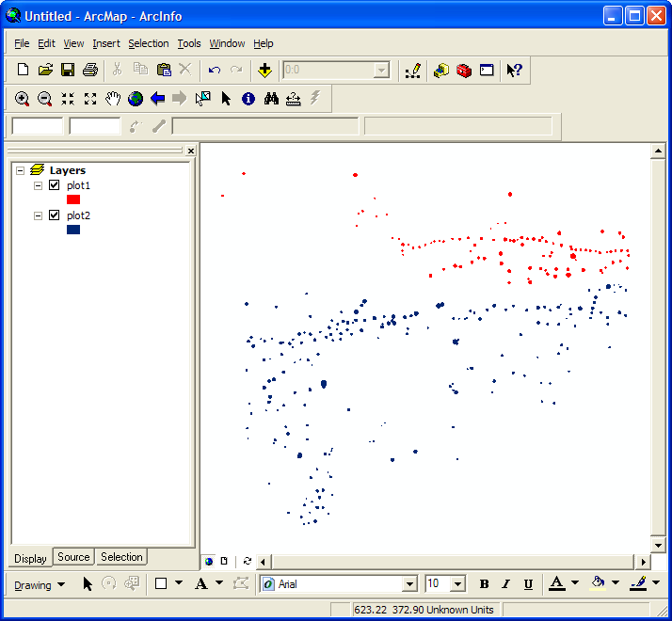The image size is (672, 621).
Task: Click the Add Data button
Action: point(265,70)
